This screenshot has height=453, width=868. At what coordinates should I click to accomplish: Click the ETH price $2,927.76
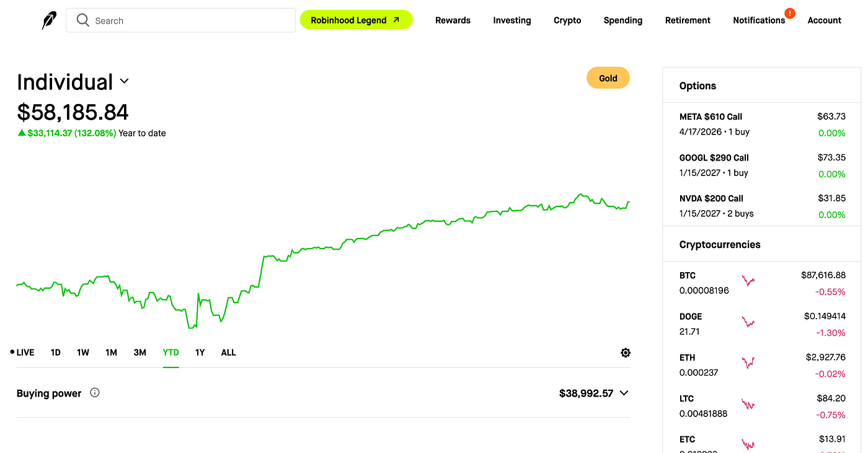[825, 358]
